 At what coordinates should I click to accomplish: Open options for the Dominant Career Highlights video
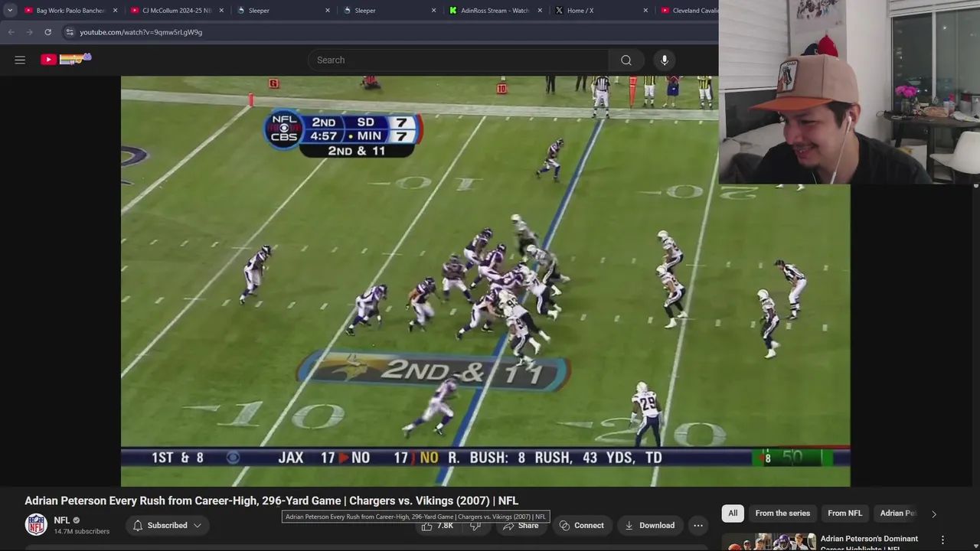942,540
